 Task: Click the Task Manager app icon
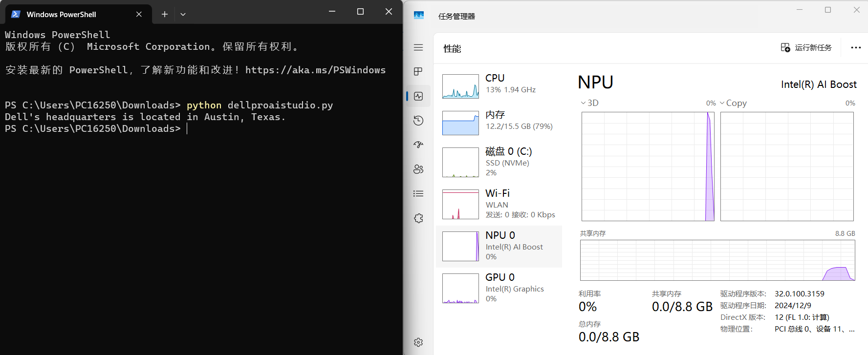click(419, 16)
